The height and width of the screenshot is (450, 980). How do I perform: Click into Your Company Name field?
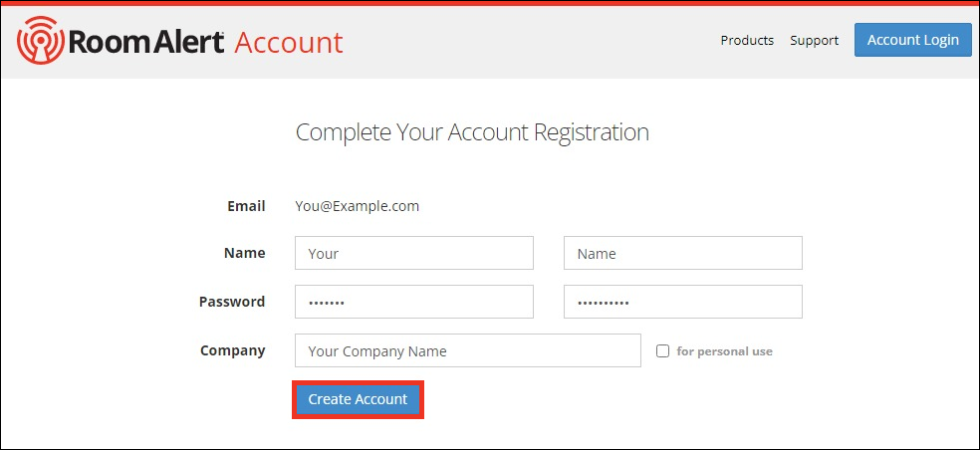[468, 350]
